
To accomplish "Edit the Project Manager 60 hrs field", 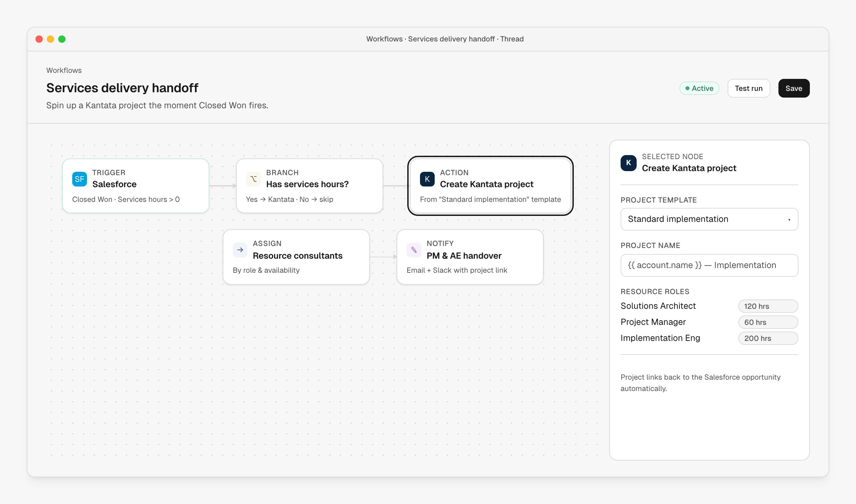I will (x=768, y=322).
